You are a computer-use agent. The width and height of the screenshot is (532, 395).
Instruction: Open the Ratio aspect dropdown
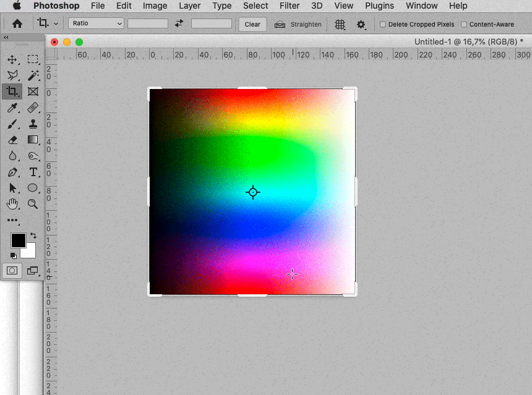point(95,23)
